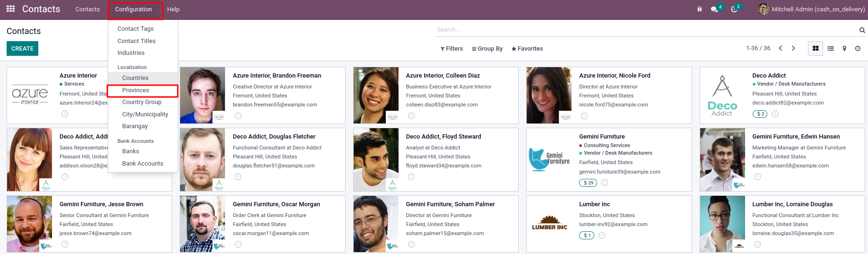The image size is (868, 254).
Task: Open Mitchell Admin user menu
Action: [x=811, y=9]
